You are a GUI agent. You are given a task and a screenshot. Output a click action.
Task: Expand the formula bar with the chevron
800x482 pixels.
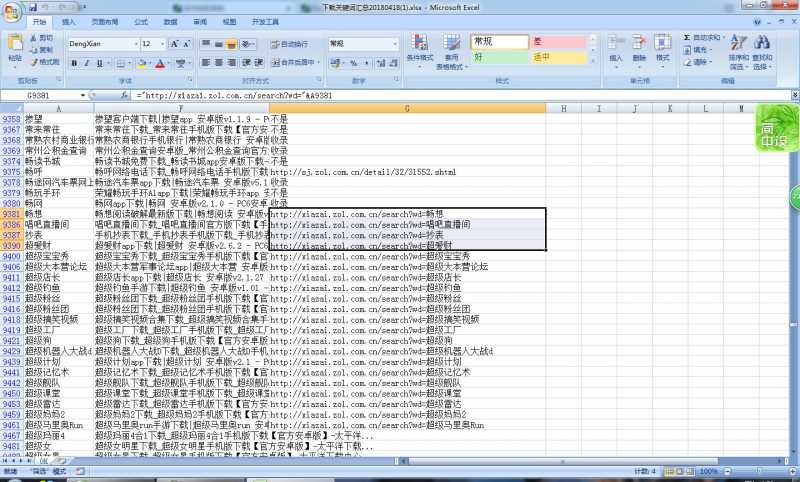[795, 95]
